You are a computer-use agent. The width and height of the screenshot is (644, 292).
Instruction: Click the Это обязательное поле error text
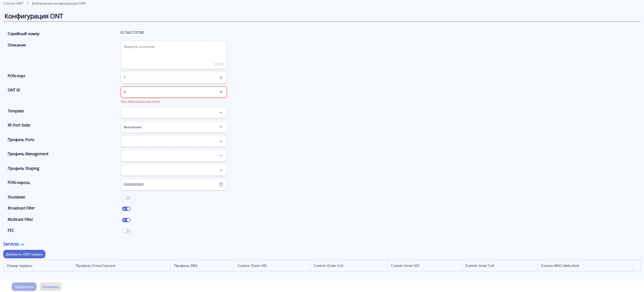(x=140, y=102)
